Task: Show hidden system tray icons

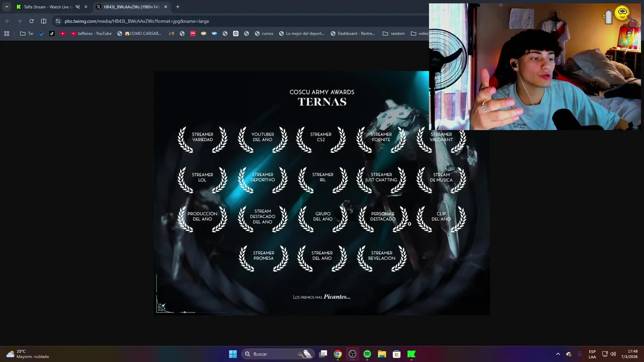Action: pos(558,354)
